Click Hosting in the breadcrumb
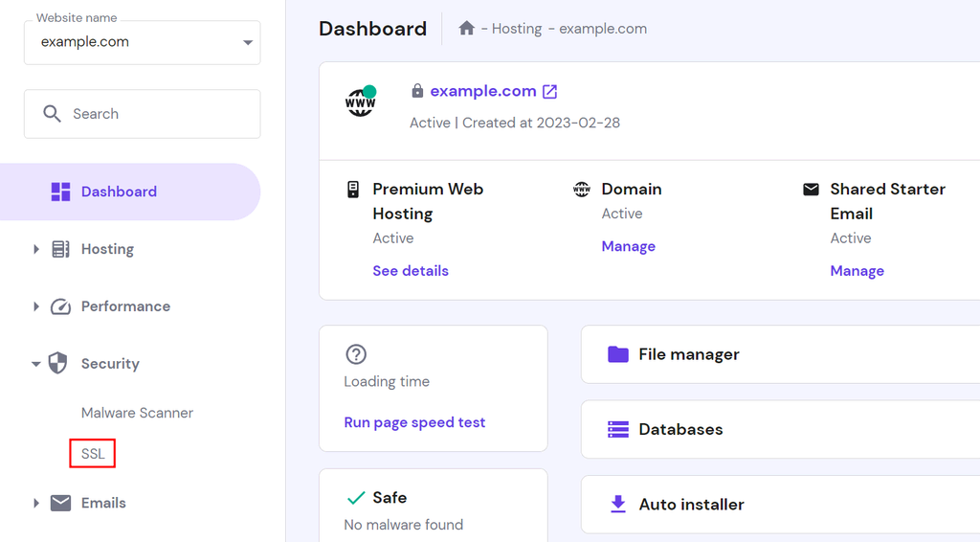The image size is (980, 542). 516,29
